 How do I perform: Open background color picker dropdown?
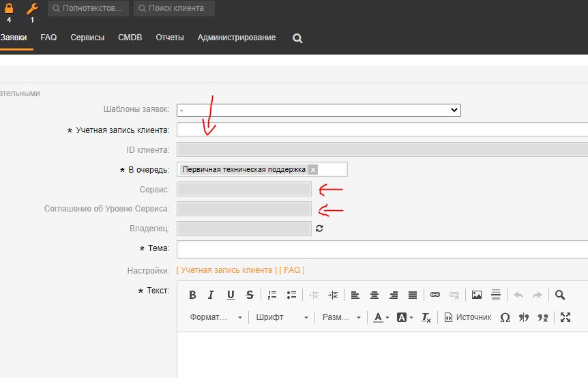pos(405,318)
